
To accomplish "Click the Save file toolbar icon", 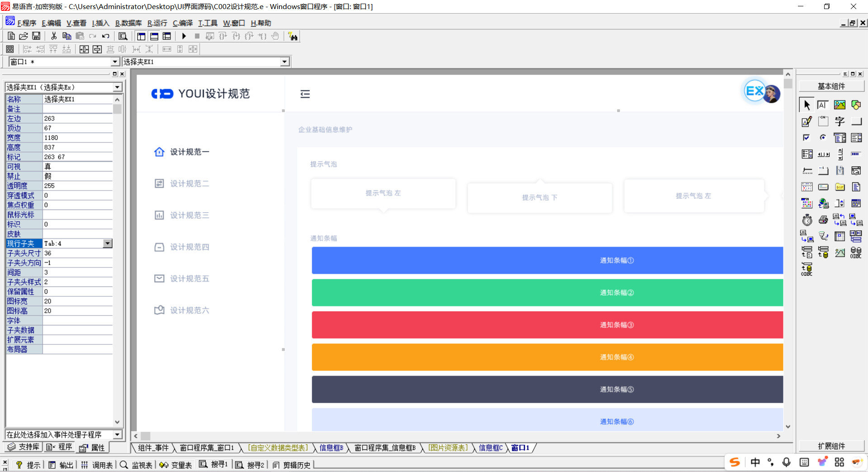I will click(x=36, y=36).
